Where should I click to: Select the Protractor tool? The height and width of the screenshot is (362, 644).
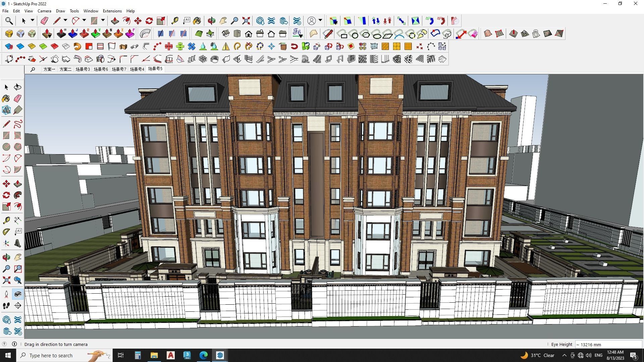click(6, 232)
